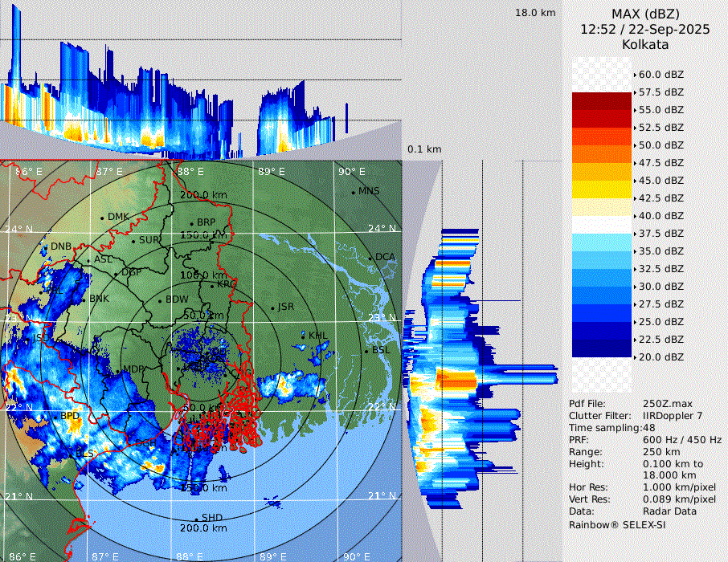Image resolution: width=728 pixels, height=562 pixels.
Task: Select the DMK station marker
Action: pyautogui.click(x=102, y=218)
